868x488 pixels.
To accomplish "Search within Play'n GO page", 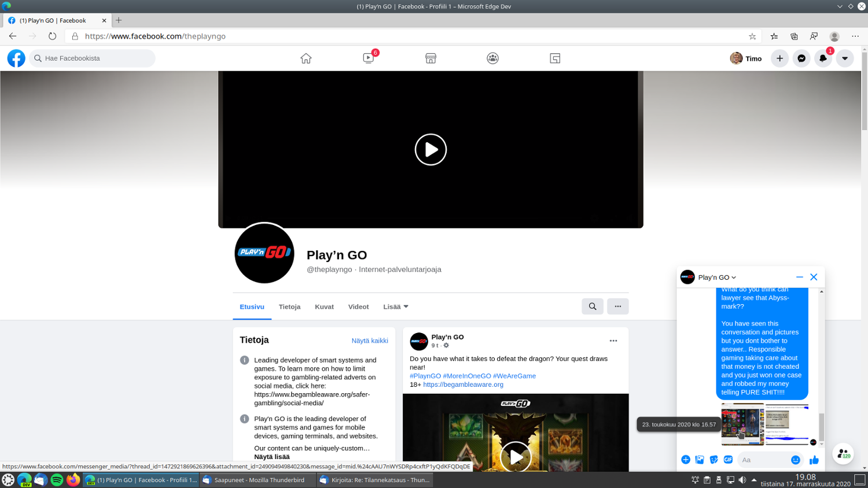I will tap(593, 306).
